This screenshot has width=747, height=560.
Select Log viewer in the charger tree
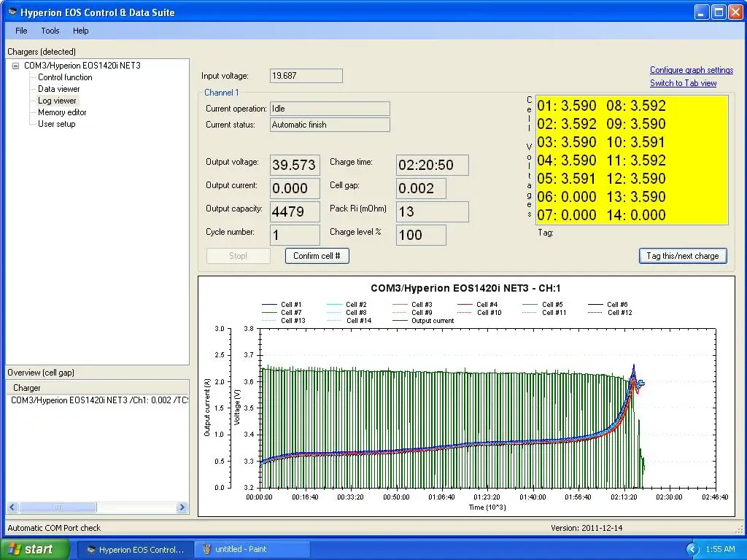tap(57, 101)
